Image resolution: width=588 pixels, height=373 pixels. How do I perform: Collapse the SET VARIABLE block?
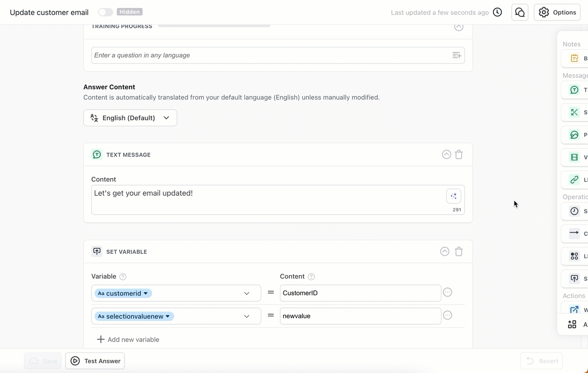(444, 251)
